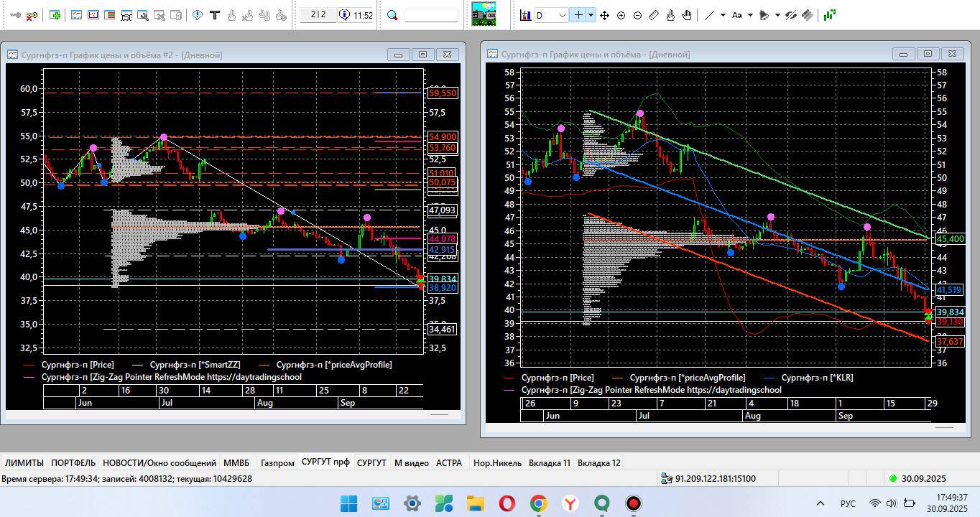
Task: Expand the line drawing tool arrow
Action: [x=723, y=15]
